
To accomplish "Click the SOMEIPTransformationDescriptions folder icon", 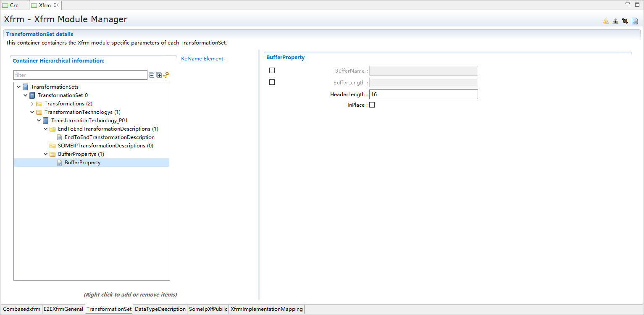I will click(53, 146).
